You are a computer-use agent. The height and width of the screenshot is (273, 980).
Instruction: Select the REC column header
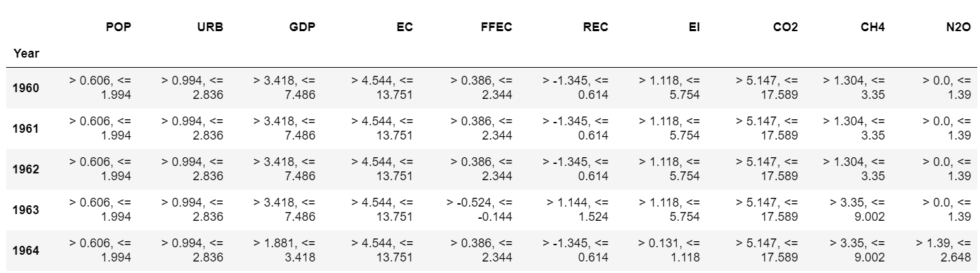click(x=595, y=27)
